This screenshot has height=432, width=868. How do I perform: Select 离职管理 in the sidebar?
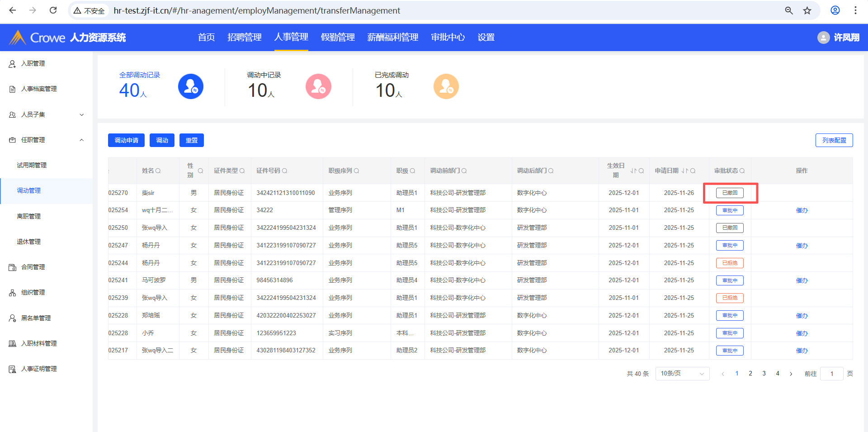click(29, 216)
